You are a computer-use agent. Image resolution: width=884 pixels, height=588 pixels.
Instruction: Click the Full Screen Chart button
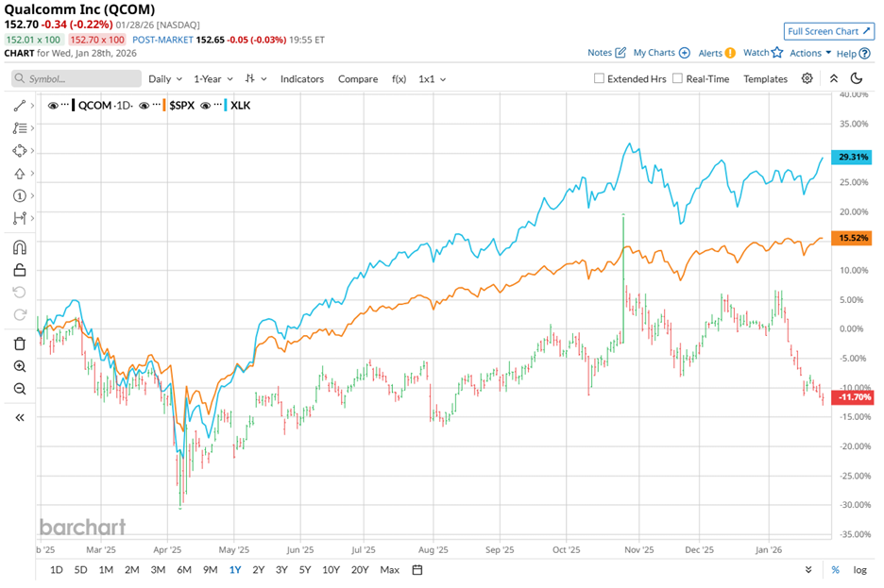pos(828,31)
